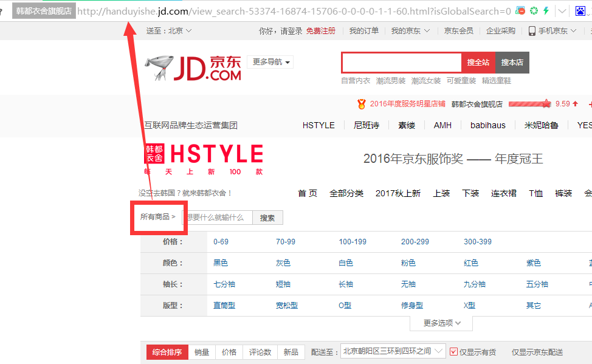Click the 精选童鞋 hot keyword
592x364 pixels.
coord(497,81)
